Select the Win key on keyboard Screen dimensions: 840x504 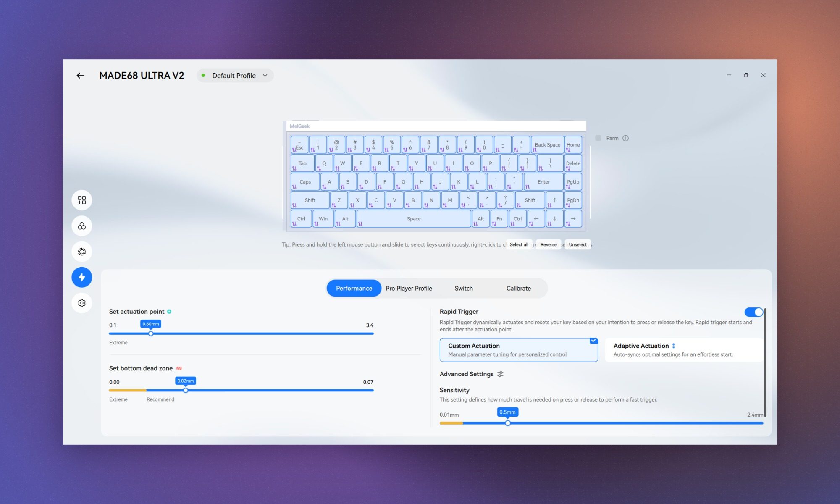pos(323,219)
